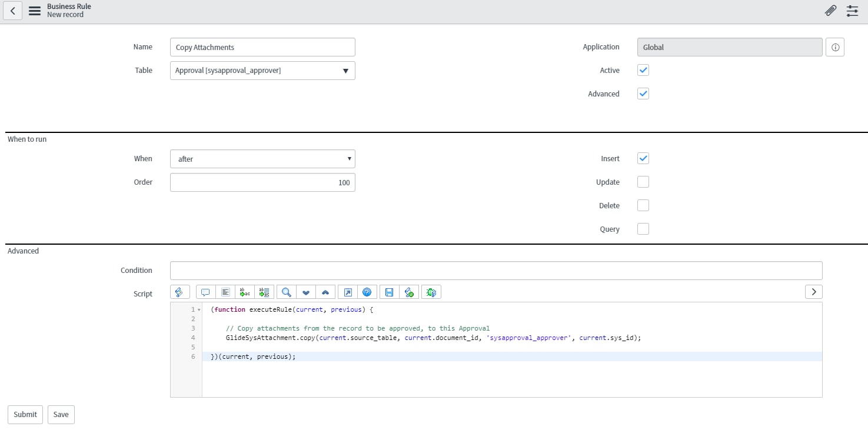This screenshot has width=868, height=430.
Task: Click into the empty Condition field
Action: pos(496,271)
